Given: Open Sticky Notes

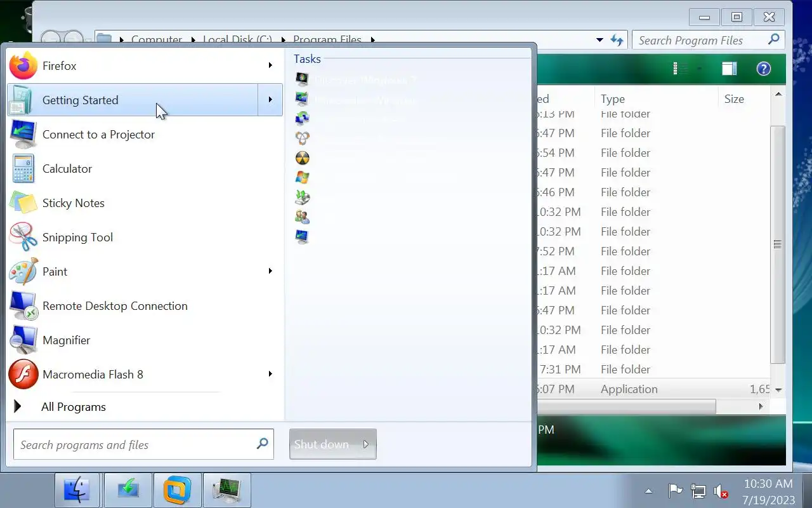Looking at the screenshot, I should point(145,203).
